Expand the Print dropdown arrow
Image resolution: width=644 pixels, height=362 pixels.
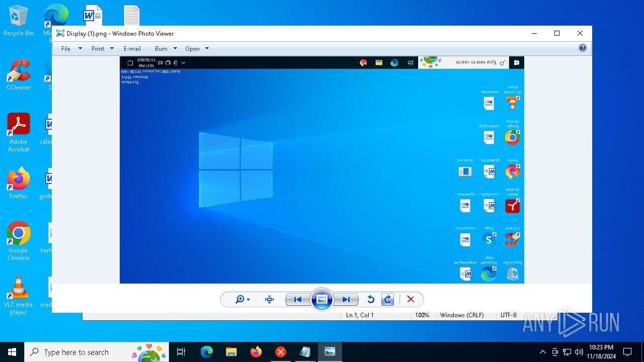coord(112,49)
